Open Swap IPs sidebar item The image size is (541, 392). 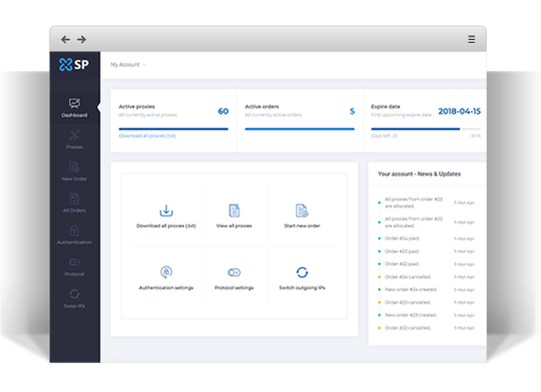click(x=74, y=299)
